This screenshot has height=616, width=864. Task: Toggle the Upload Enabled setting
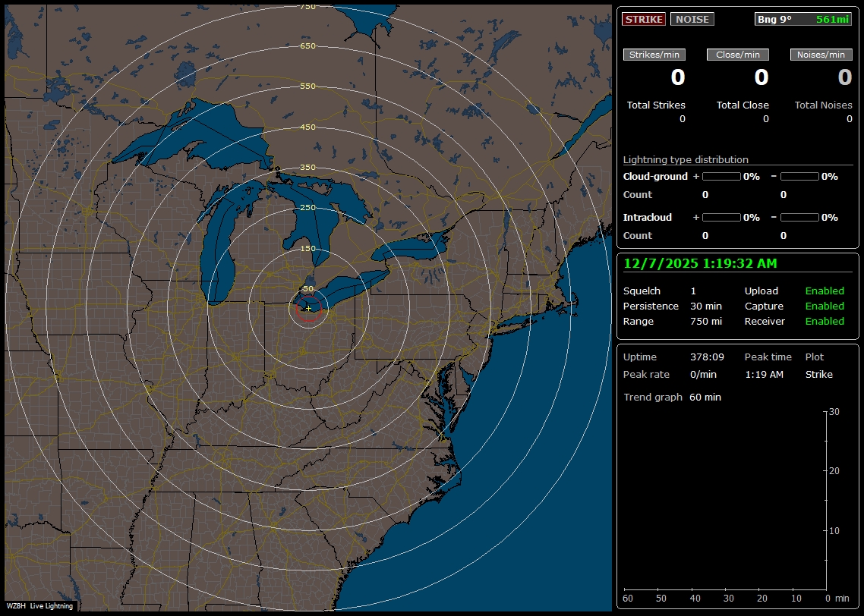coord(825,291)
